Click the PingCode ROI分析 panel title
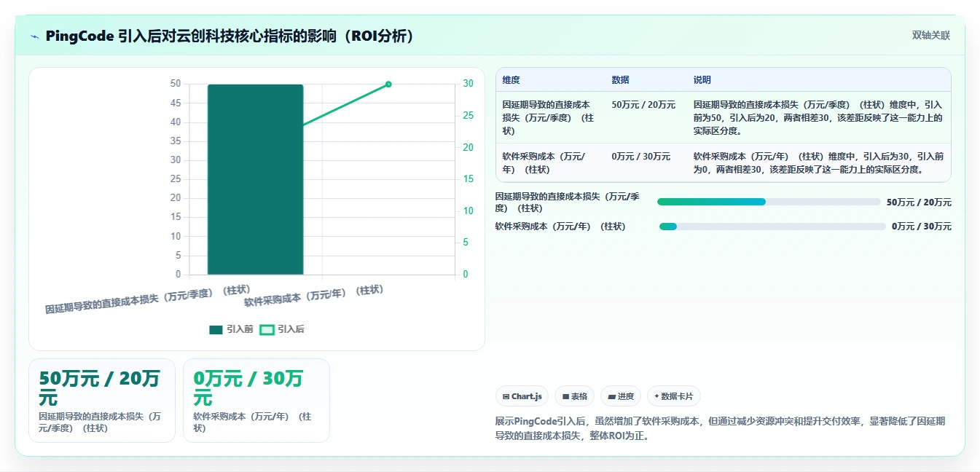Viewport: 980px width, 472px height. tap(230, 36)
